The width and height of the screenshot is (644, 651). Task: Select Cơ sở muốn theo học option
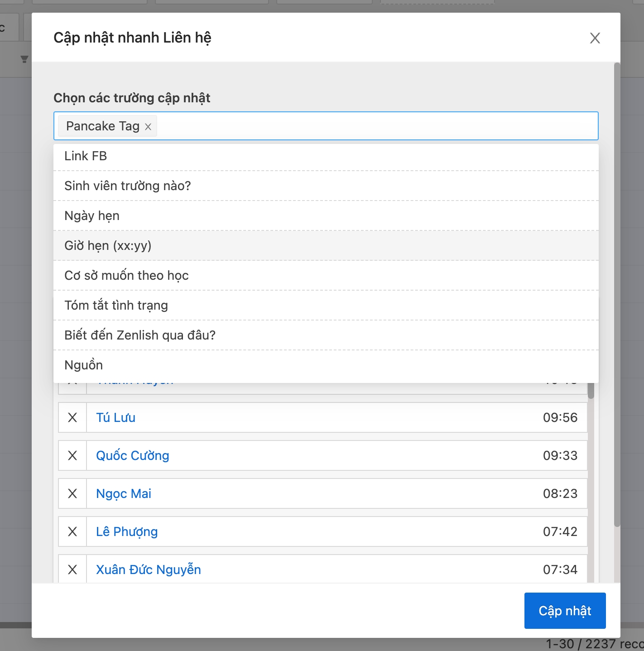[126, 276]
